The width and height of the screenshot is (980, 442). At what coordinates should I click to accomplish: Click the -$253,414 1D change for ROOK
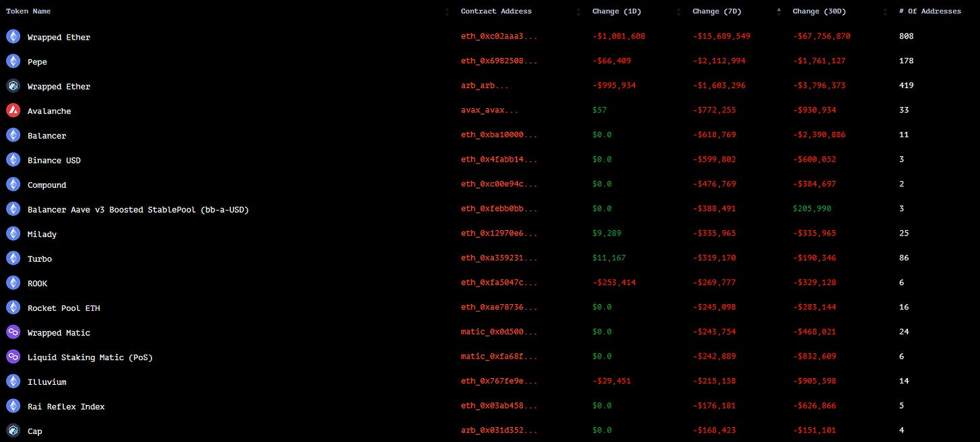coord(614,283)
